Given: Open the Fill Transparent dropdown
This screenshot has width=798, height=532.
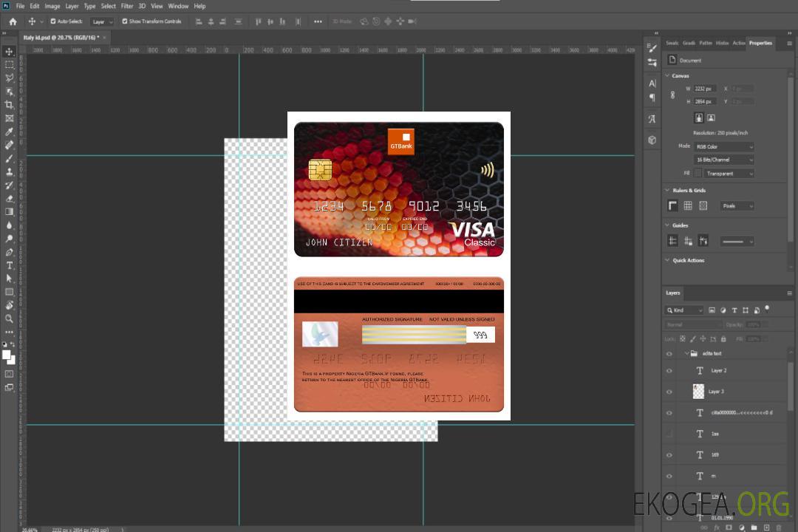Looking at the screenshot, I should click(x=729, y=174).
